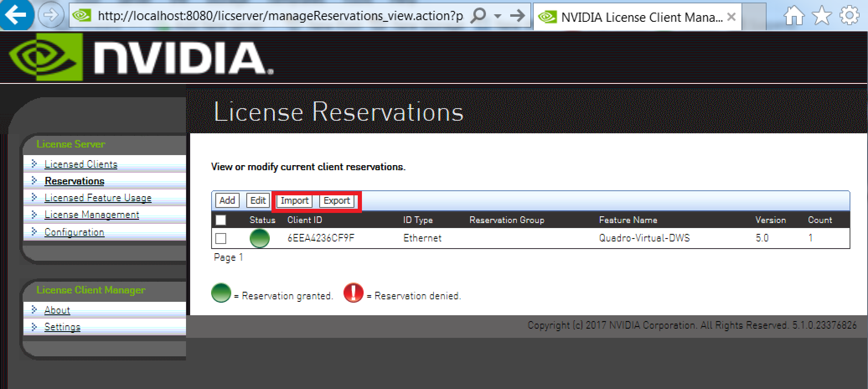Click the Back navigation arrow
This screenshot has width=868, height=389.
point(15,16)
